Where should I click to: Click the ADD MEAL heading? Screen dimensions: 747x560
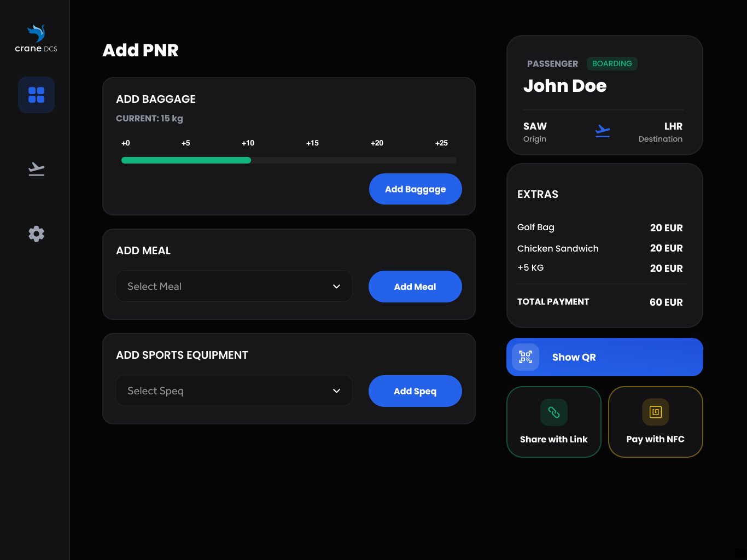pos(143,251)
